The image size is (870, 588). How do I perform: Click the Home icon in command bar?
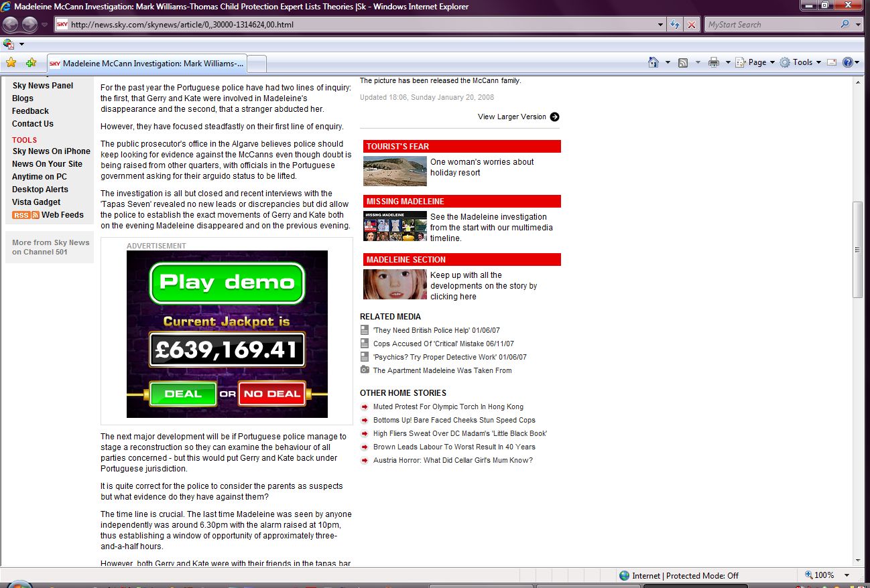point(654,62)
